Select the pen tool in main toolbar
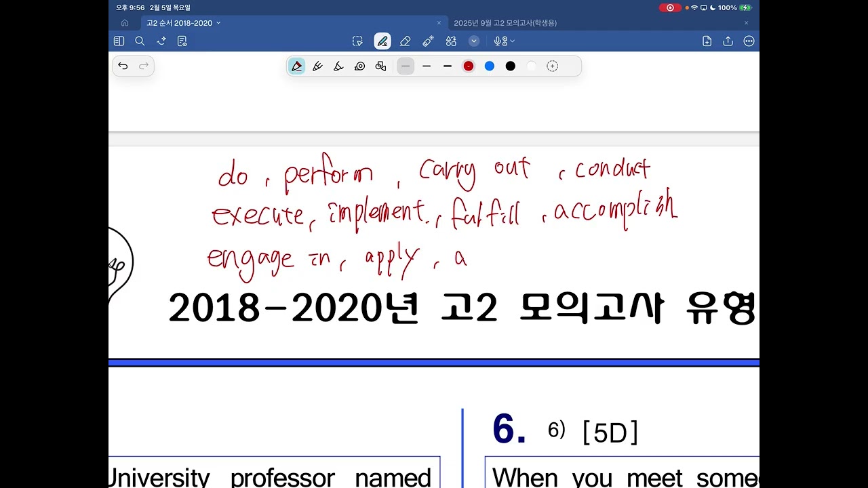This screenshot has width=868, height=488. click(x=382, y=41)
